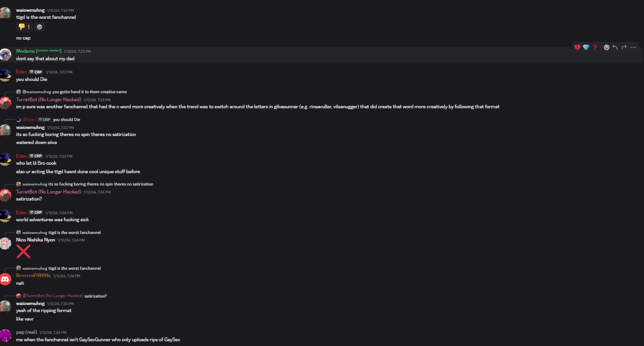Click the 'citation needed' tag next to Modems
Screen dimensions: 644x346
click(49, 51)
